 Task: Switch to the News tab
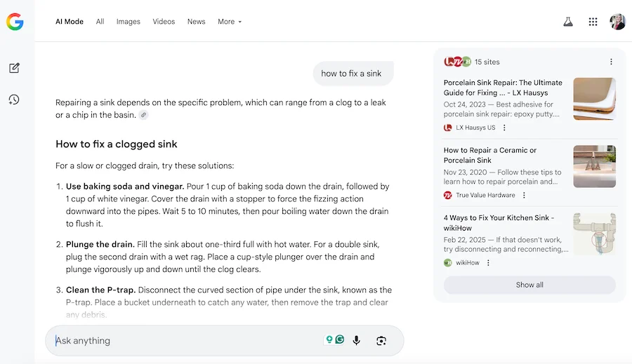196,22
